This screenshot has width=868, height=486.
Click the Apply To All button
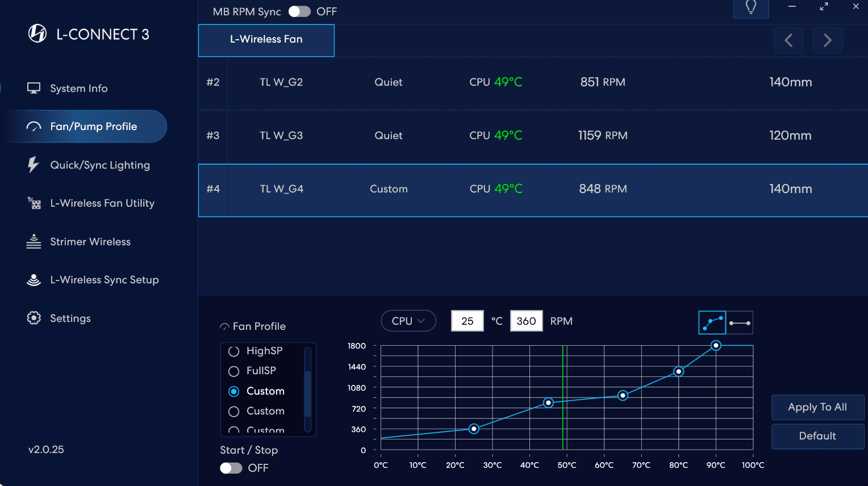coord(817,407)
